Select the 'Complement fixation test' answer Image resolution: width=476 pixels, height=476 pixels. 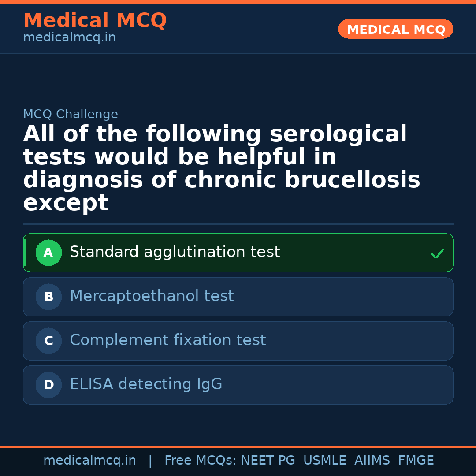[167, 340]
